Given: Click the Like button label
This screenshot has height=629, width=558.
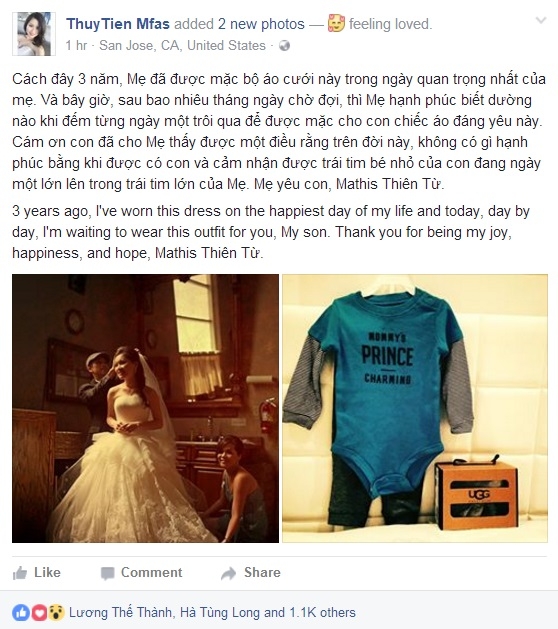Looking at the screenshot, I should click(x=47, y=572).
